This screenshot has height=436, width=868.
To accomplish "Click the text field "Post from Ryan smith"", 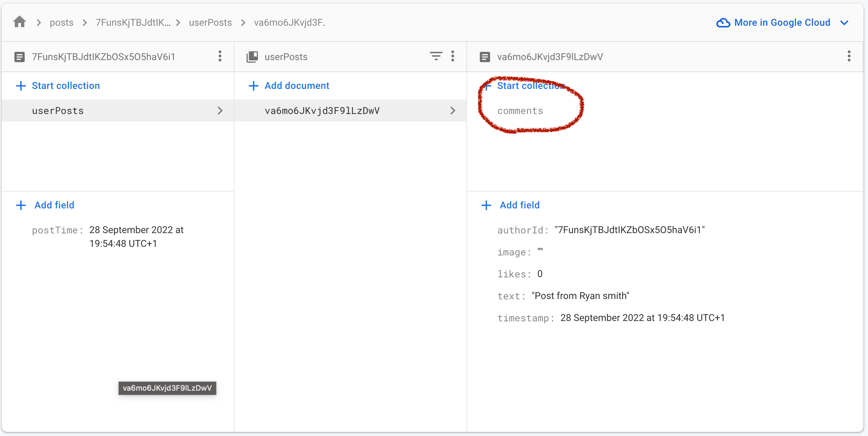I will pos(580,296).
